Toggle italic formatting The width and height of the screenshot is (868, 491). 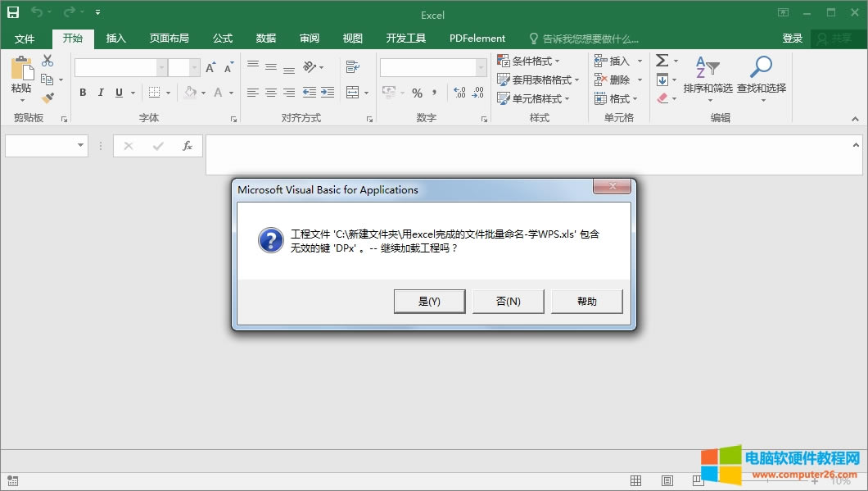(100, 93)
